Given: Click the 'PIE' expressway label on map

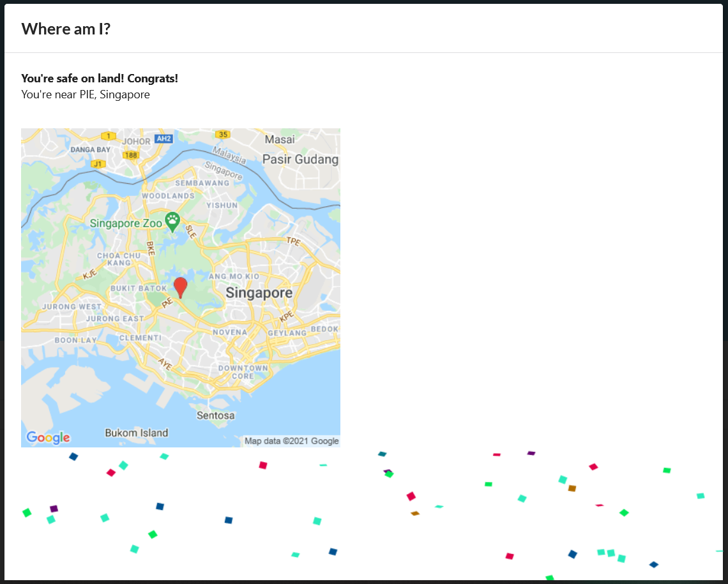Looking at the screenshot, I should 167,303.
